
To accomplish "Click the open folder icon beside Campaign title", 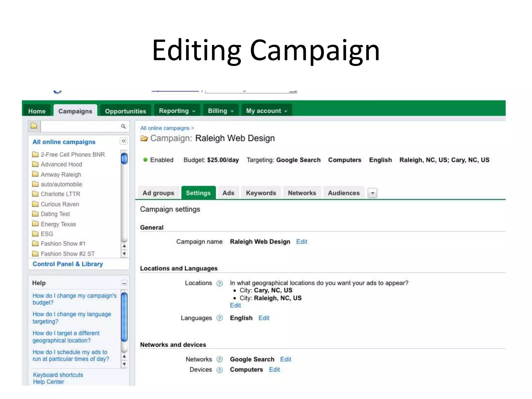I will click(144, 138).
